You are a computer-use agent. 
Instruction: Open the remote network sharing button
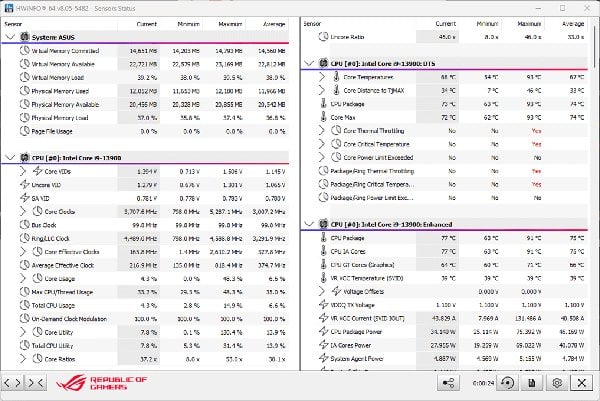[x=448, y=383]
